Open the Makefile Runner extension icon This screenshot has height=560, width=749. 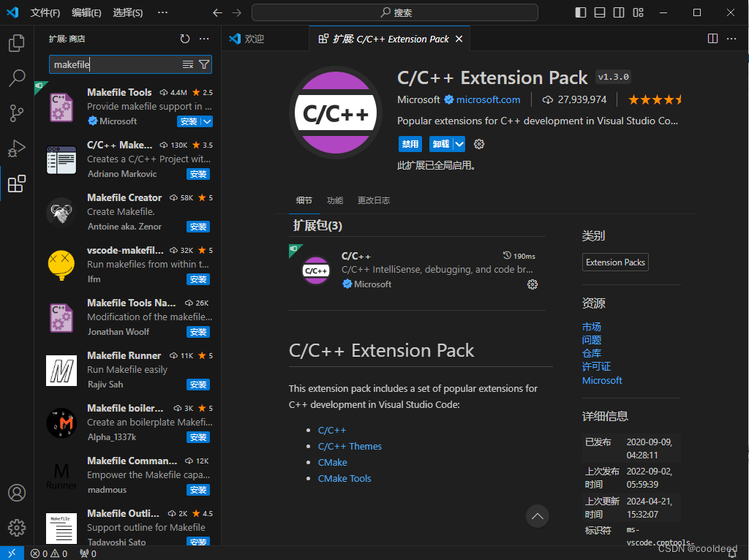tap(61, 371)
